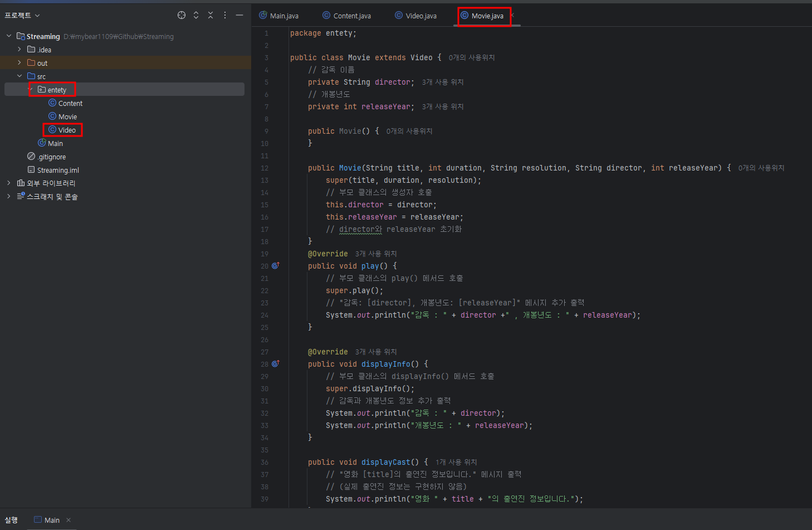812x530 pixels.
Task: Click the usages hint for director field
Action: [443, 82]
